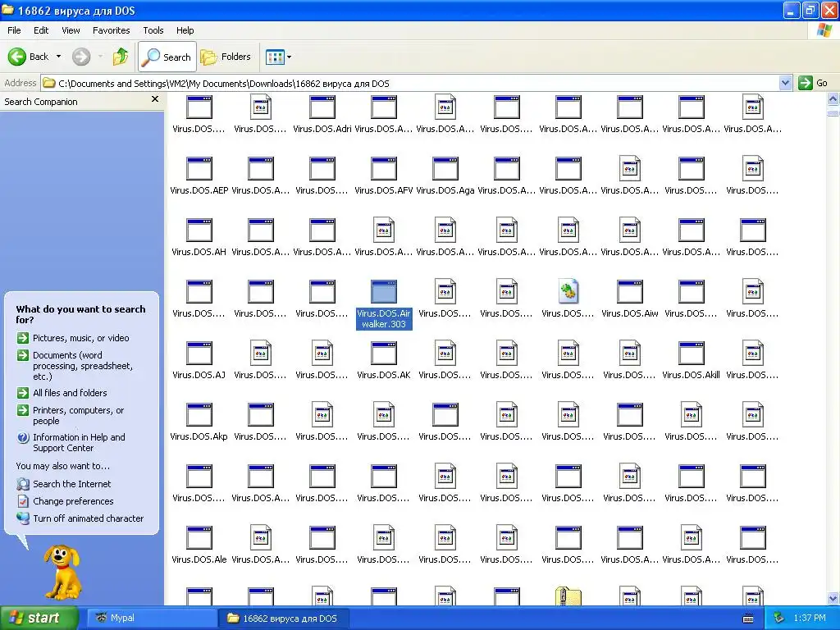Select the zipped folder icon at bottom
Screen dimensions: 840x630
pos(568,596)
